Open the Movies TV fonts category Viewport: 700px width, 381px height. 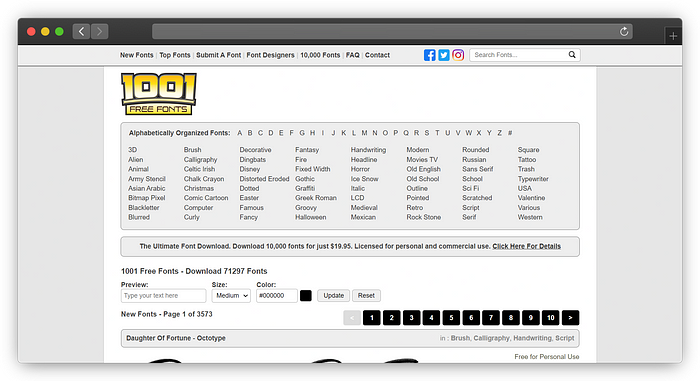[422, 159]
